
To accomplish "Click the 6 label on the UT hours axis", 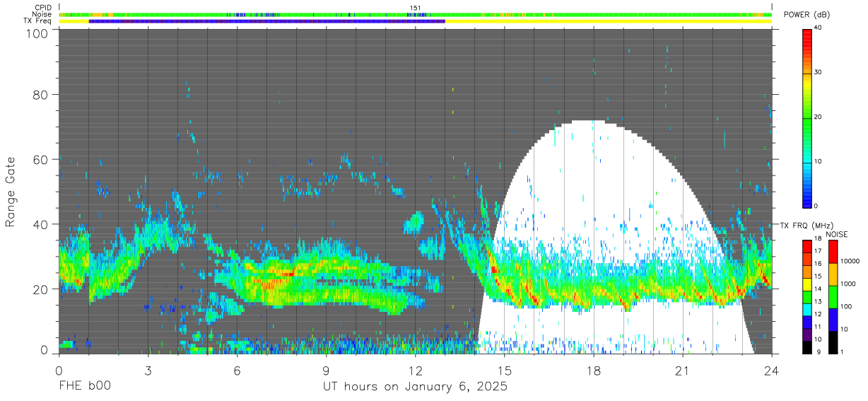I will coord(237,370).
